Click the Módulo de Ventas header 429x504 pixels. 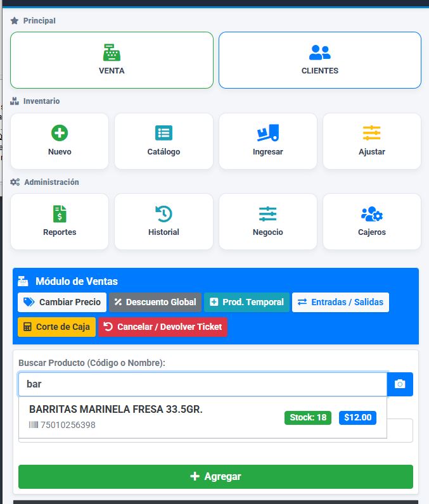coord(77,281)
